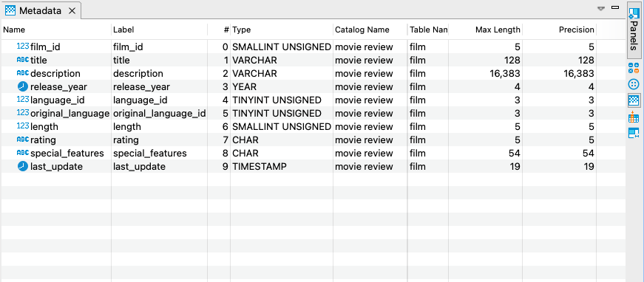This screenshot has width=644, height=282.
Task: Select the length name cell
Action: pyautogui.click(x=44, y=127)
